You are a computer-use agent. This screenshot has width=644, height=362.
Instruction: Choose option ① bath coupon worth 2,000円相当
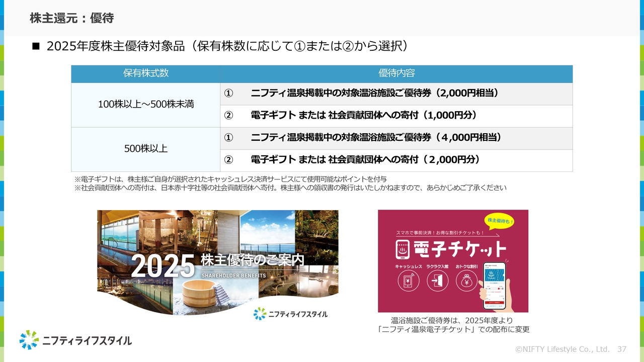(x=374, y=94)
